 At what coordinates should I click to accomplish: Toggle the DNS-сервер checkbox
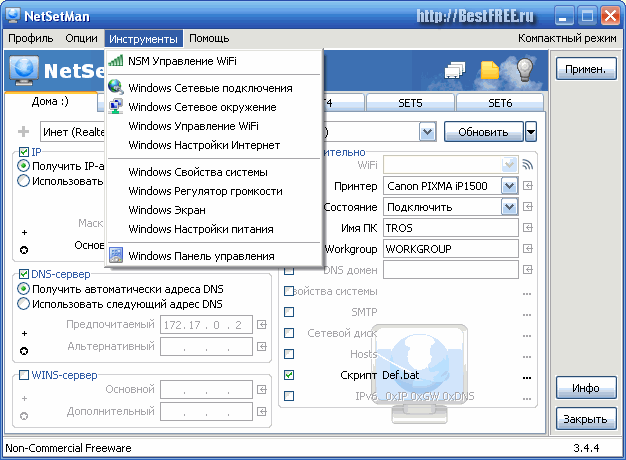tap(24, 274)
